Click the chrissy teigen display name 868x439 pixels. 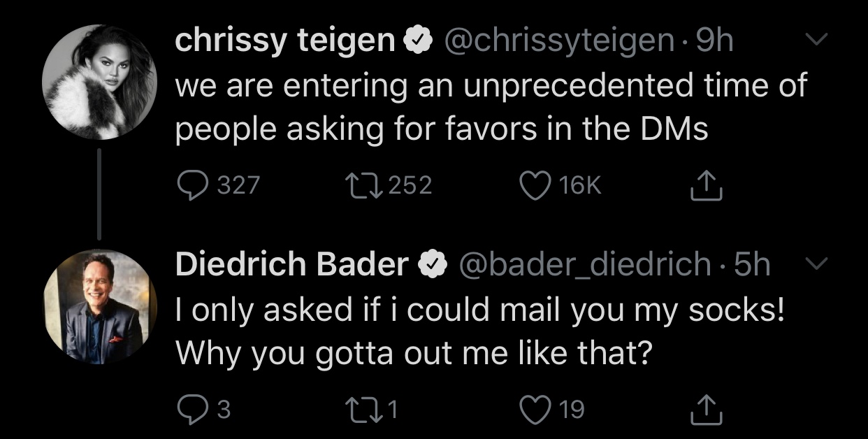(285, 42)
